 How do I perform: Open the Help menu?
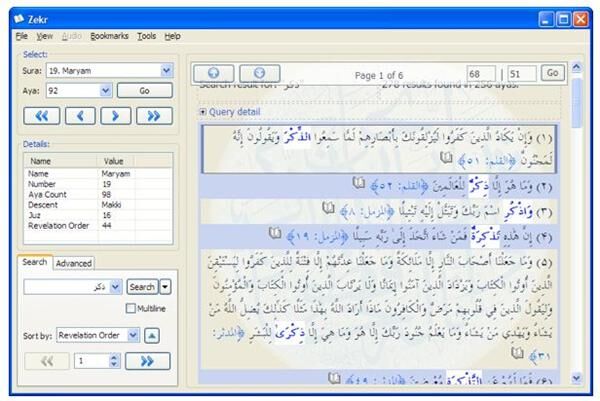click(x=173, y=36)
